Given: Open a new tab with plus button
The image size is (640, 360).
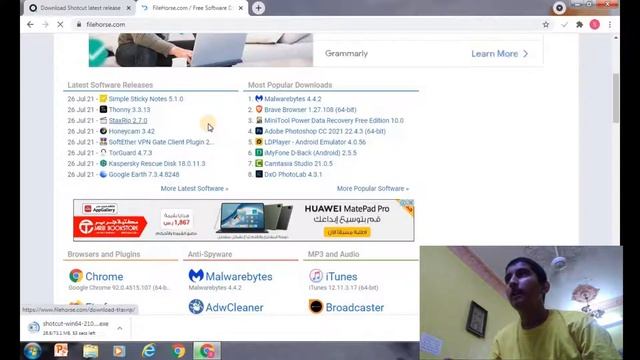Looking at the screenshot, I should click(258, 8).
